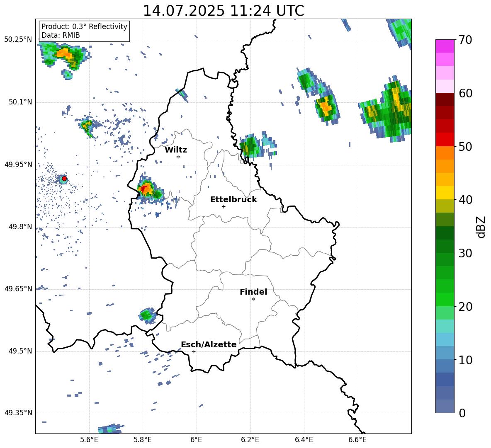Click the green echo near 5.8°E 49.6°N

click(147, 315)
